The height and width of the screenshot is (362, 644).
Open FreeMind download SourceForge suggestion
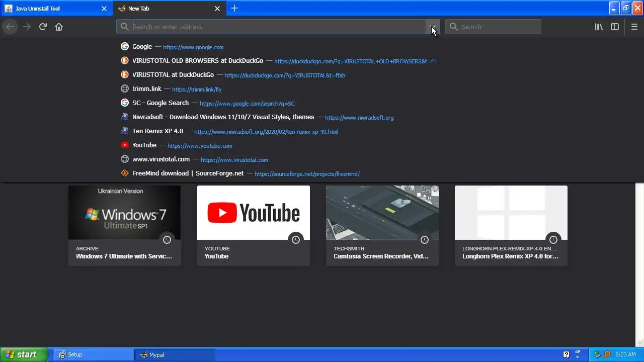click(x=322, y=173)
